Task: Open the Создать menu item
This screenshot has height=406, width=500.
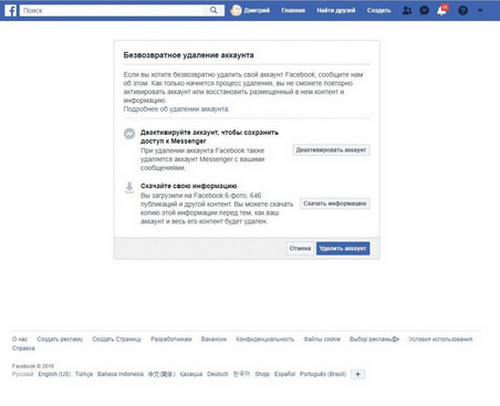Action: 379,11
